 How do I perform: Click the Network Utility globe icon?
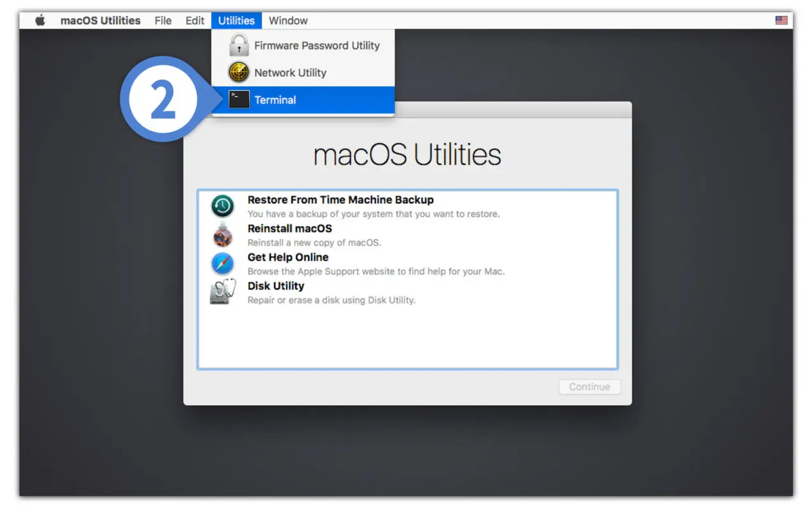tap(238, 72)
